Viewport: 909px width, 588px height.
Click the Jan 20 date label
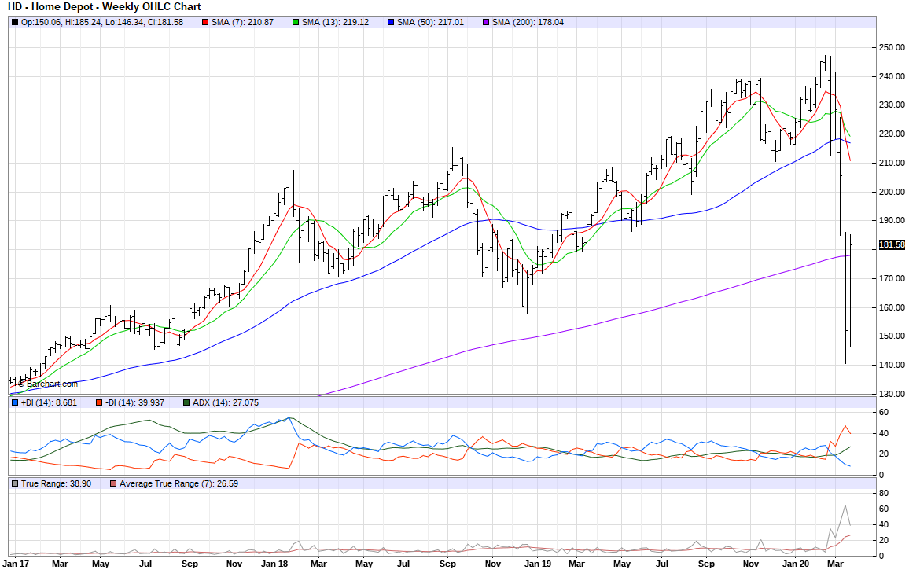pyautogui.click(x=796, y=564)
